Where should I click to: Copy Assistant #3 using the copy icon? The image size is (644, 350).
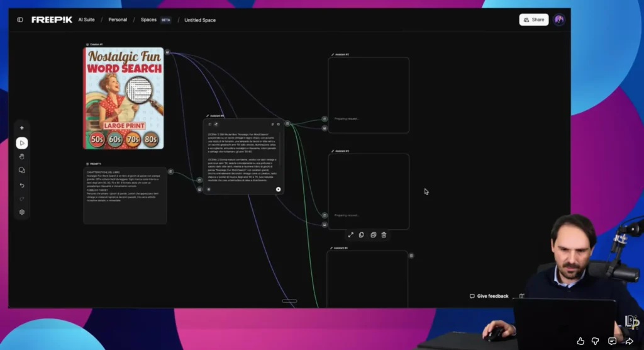pyautogui.click(x=362, y=235)
